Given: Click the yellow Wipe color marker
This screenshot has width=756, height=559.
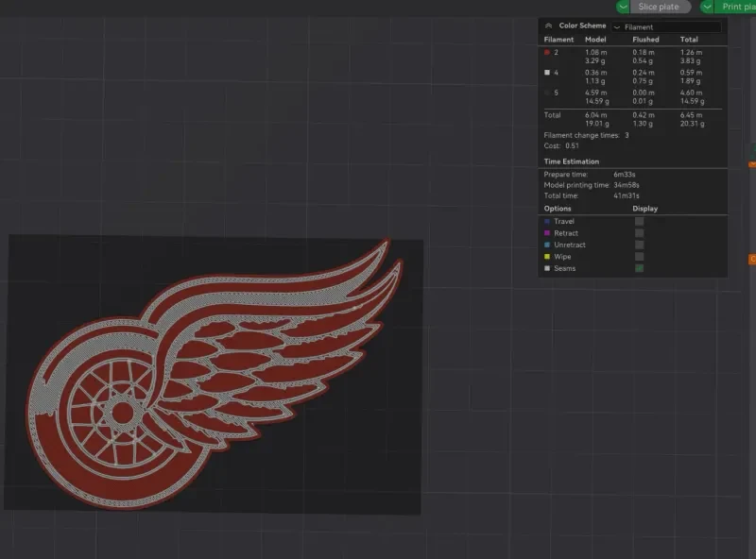Looking at the screenshot, I should pyautogui.click(x=547, y=257).
